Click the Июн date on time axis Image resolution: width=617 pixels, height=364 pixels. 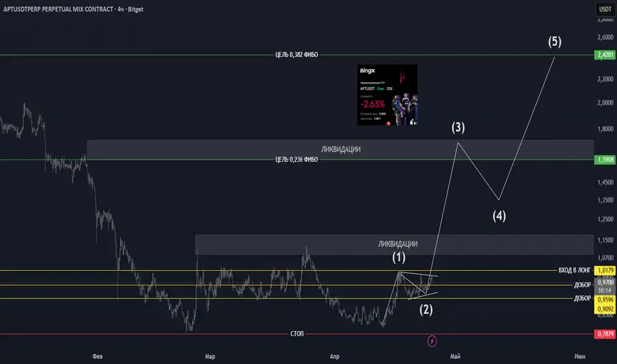pos(580,357)
